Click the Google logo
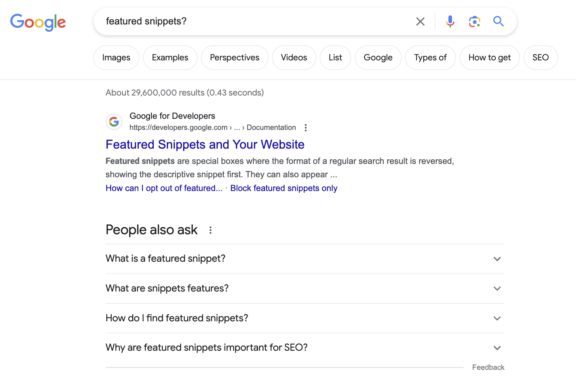Screen dimensions: 576x392 [38, 22]
